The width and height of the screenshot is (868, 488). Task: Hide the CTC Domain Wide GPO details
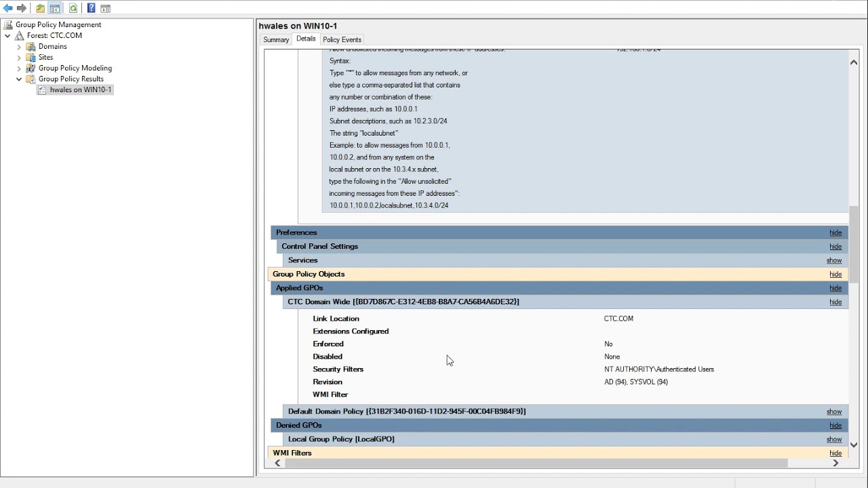(x=835, y=302)
